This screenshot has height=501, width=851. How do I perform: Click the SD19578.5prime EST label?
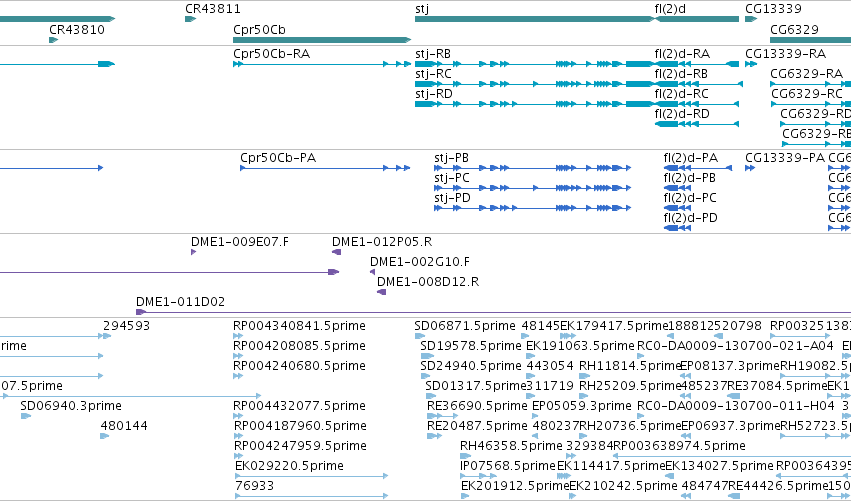click(x=471, y=346)
